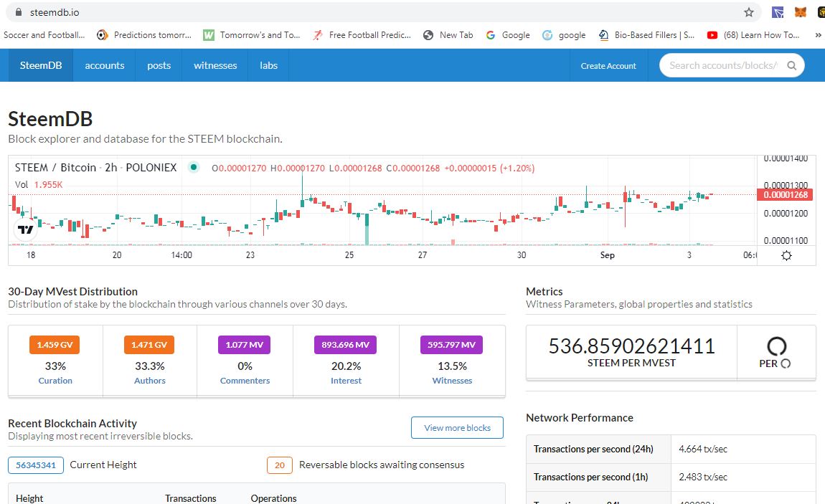Click the 893.696 MV purple badge
The height and width of the screenshot is (504, 825).
[346, 345]
